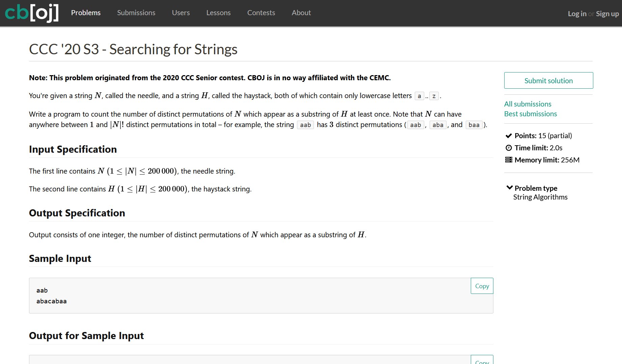Click the 'Memory limit: 256M' text
The image size is (622, 364).
pyautogui.click(x=547, y=160)
